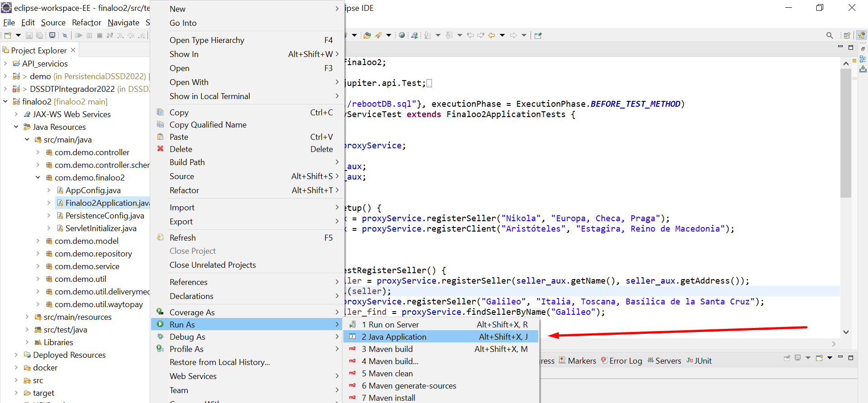
Task: Expand the API_servicios project
Action: tap(5, 64)
